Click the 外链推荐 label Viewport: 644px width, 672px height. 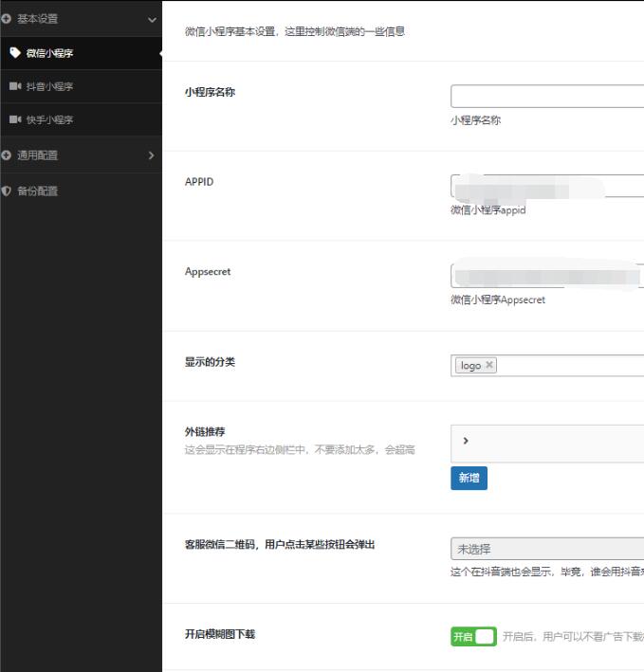pyautogui.click(x=205, y=431)
